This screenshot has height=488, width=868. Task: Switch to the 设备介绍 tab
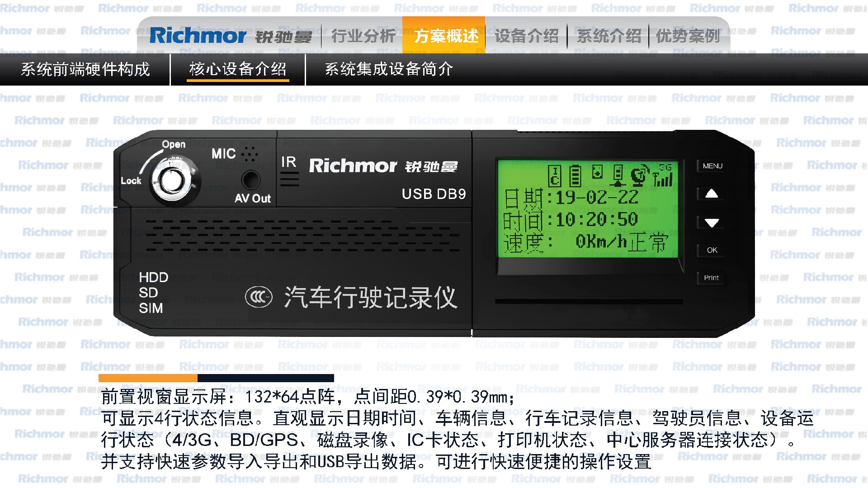coord(526,36)
